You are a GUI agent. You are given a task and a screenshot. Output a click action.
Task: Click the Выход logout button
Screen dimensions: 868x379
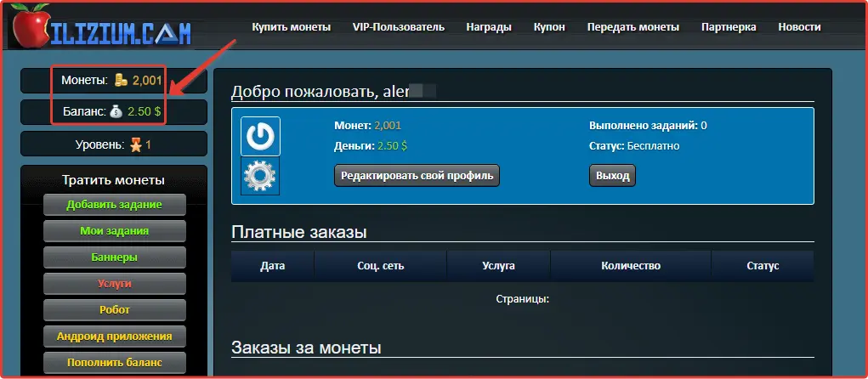pos(612,175)
